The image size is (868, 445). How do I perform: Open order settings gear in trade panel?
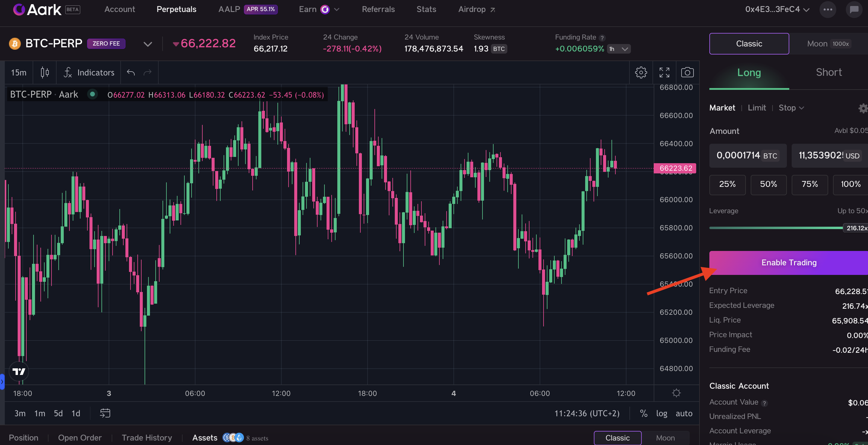pos(863,108)
